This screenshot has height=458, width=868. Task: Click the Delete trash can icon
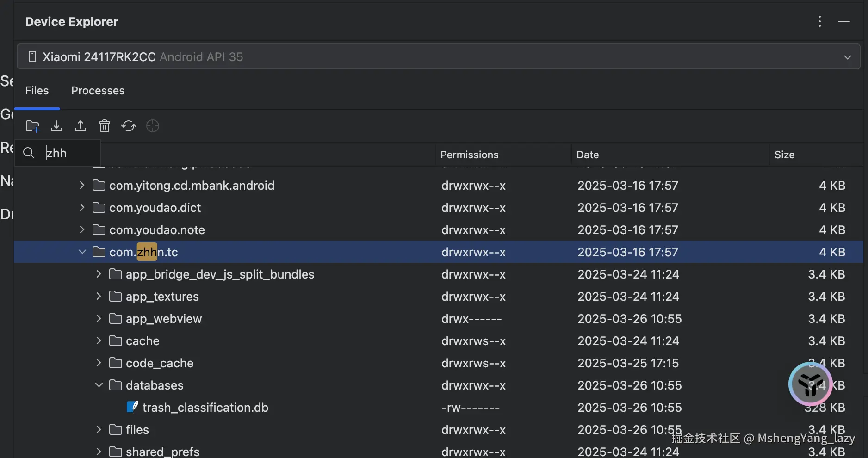[x=105, y=126]
